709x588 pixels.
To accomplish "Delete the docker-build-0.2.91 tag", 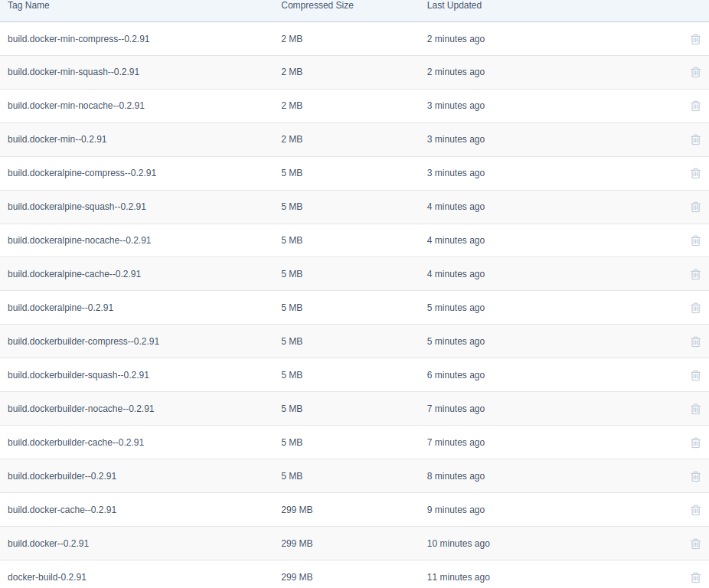I will coord(695,577).
